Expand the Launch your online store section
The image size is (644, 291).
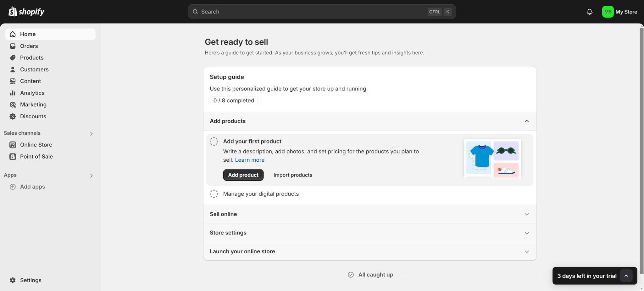tap(527, 251)
